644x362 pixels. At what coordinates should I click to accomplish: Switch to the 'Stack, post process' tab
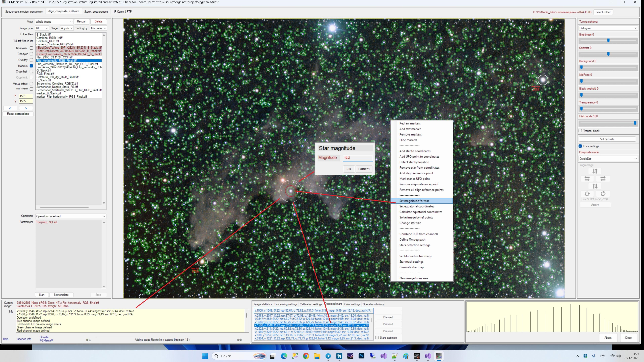coord(96,12)
